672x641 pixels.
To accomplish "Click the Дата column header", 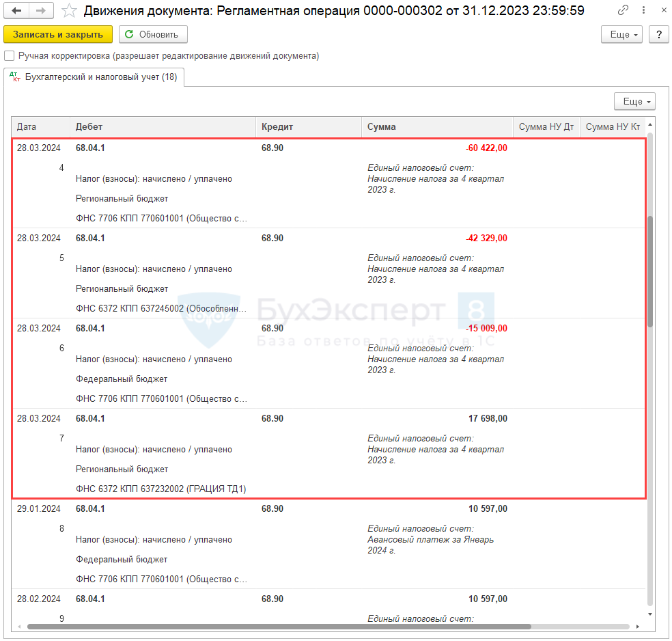I will pos(40,127).
